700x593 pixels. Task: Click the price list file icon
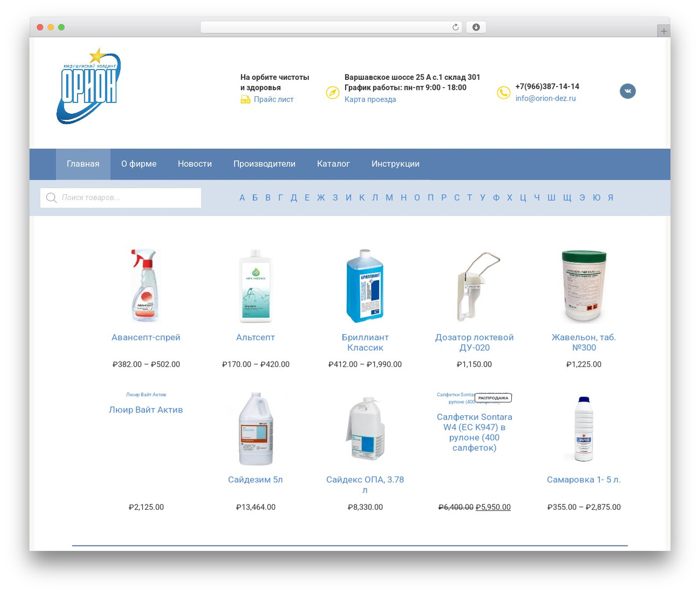coord(246,100)
